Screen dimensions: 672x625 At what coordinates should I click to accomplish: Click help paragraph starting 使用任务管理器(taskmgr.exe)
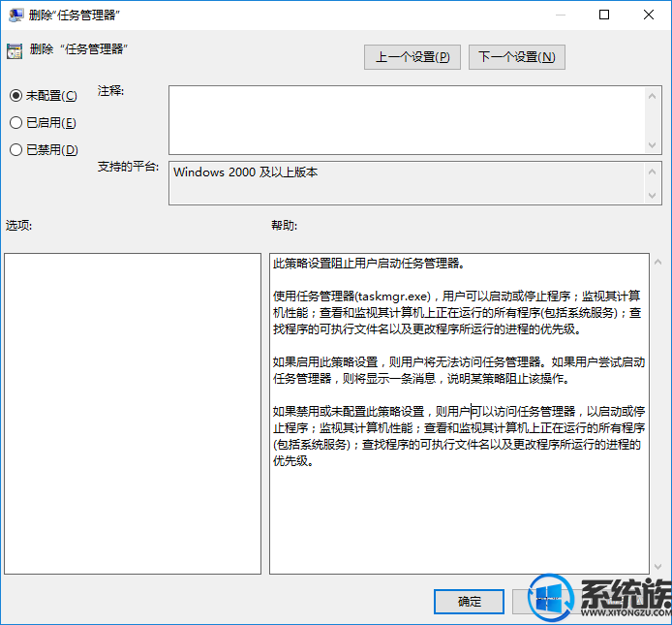(457, 313)
